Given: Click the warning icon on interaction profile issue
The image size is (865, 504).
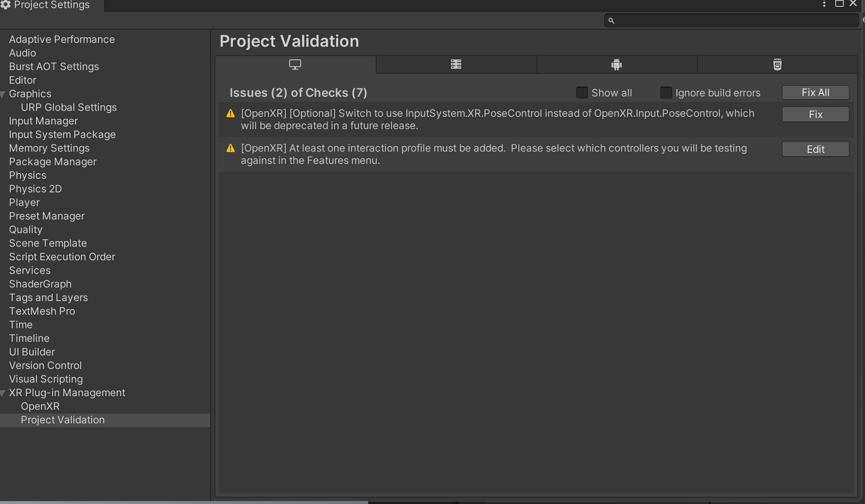Looking at the screenshot, I should (231, 148).
